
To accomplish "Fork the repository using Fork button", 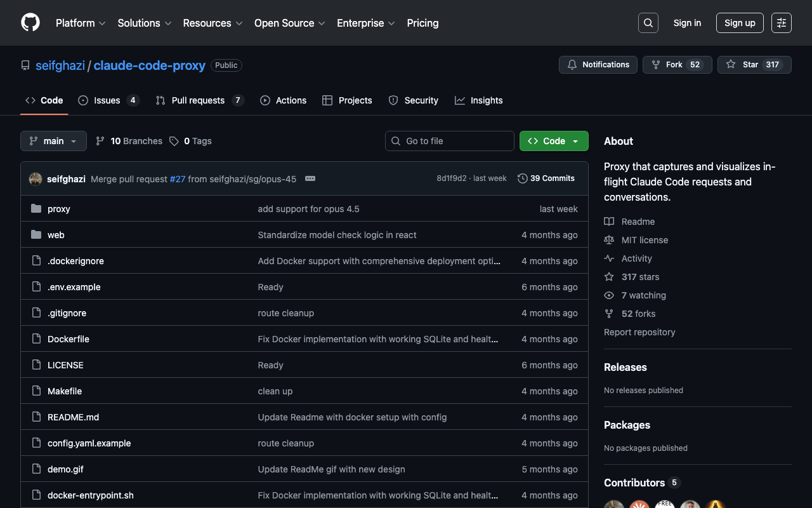I will pos(676,65).
